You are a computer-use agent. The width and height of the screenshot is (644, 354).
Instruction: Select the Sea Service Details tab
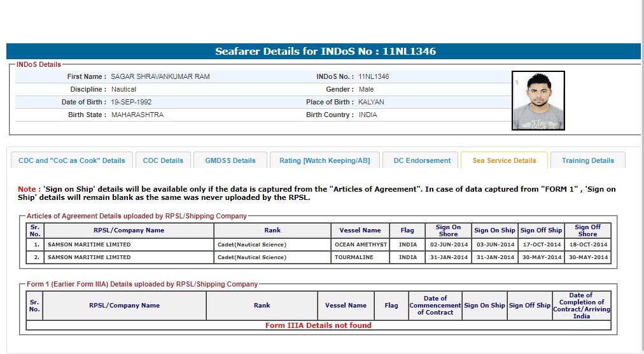(x=504, y=160)
